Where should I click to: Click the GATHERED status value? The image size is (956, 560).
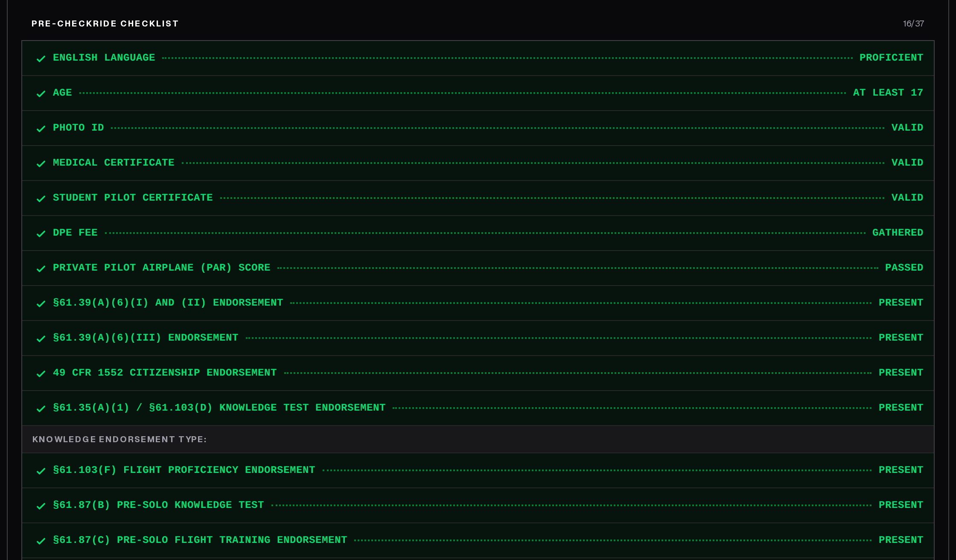coord(898,233)
